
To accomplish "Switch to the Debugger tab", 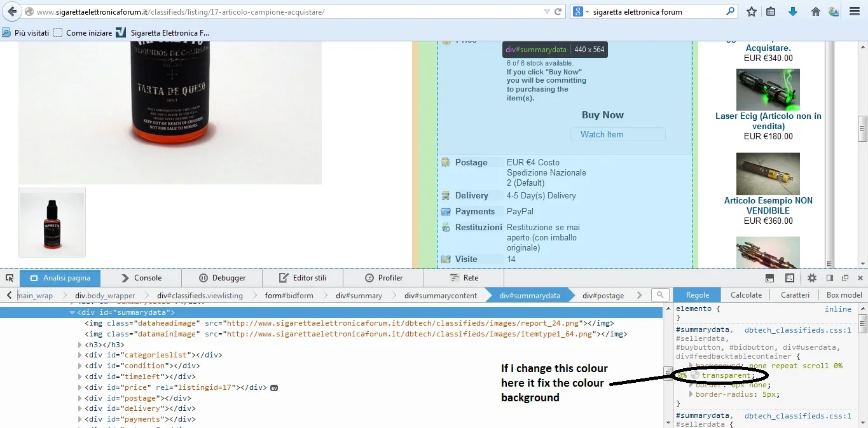I will click(x=222, y=278).
